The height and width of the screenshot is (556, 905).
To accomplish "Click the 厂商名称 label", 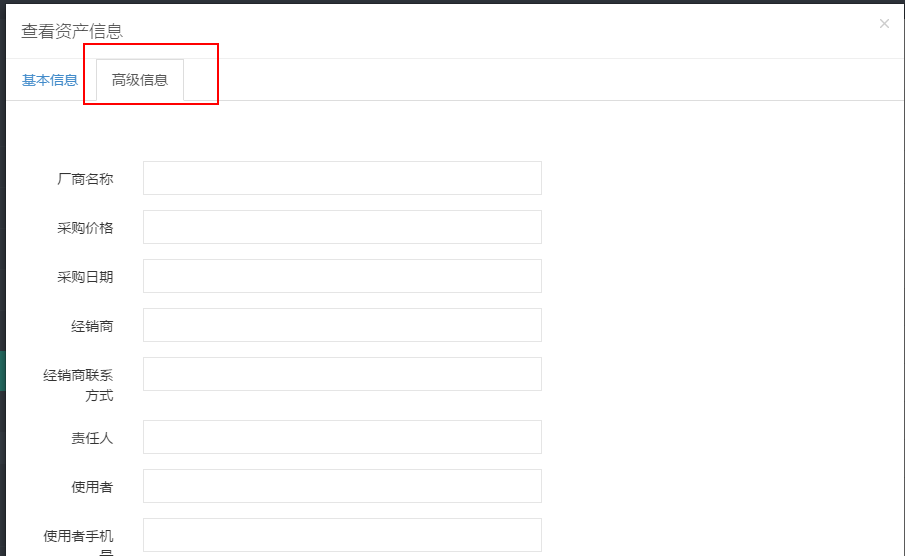I will tap(85, 179).
